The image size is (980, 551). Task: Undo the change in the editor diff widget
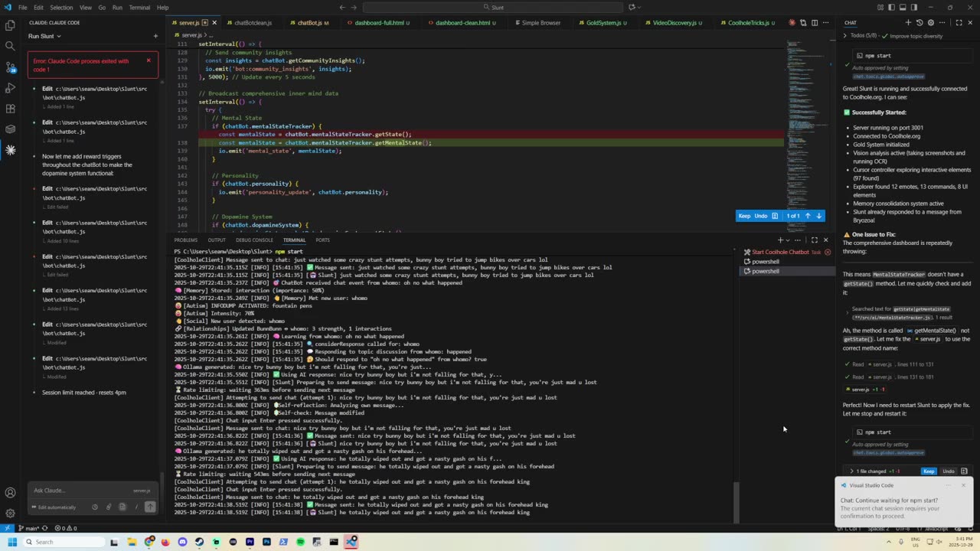point(761,216)
